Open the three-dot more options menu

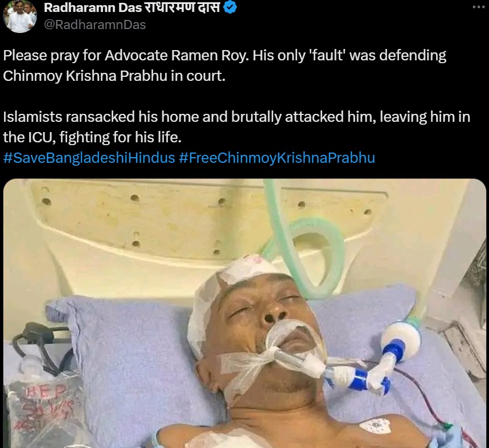[x=478, y=7]
